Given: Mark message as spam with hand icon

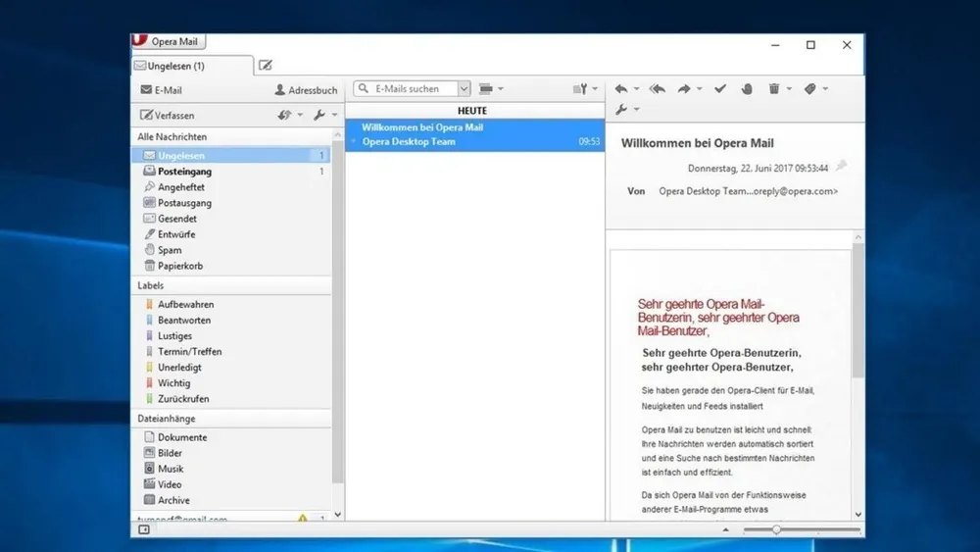Looking at the screenshot, I should pos(747,89).
